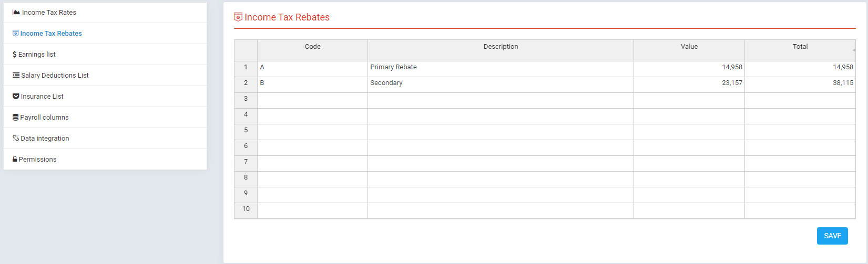
Task: Click the Data integration link icon
Action: coord(16,139)
